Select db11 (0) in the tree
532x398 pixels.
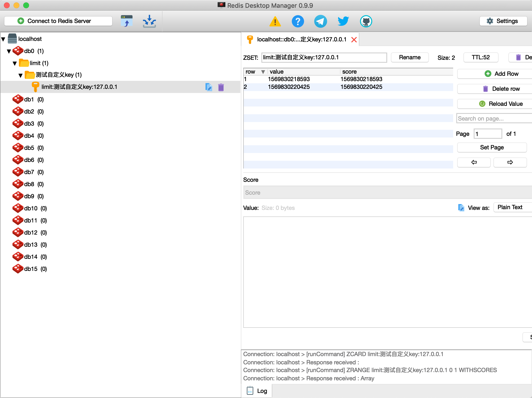pos(35,220)
